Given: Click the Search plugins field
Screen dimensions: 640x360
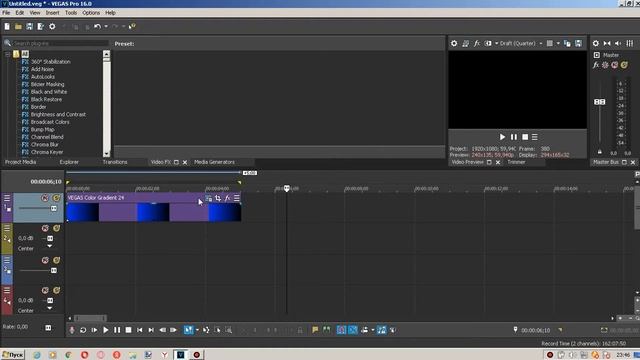Looking at the screenshot, I should click(x=60, y=43).
